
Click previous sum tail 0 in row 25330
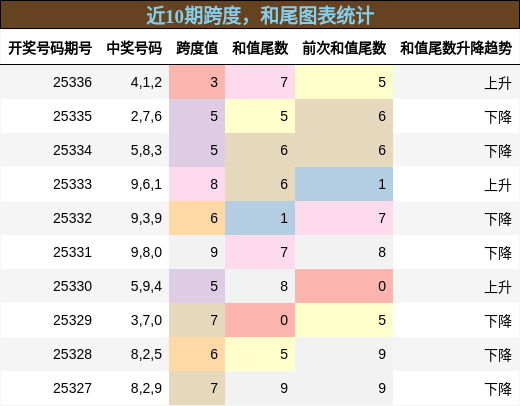pyautogui.click(x=344, y=286)
